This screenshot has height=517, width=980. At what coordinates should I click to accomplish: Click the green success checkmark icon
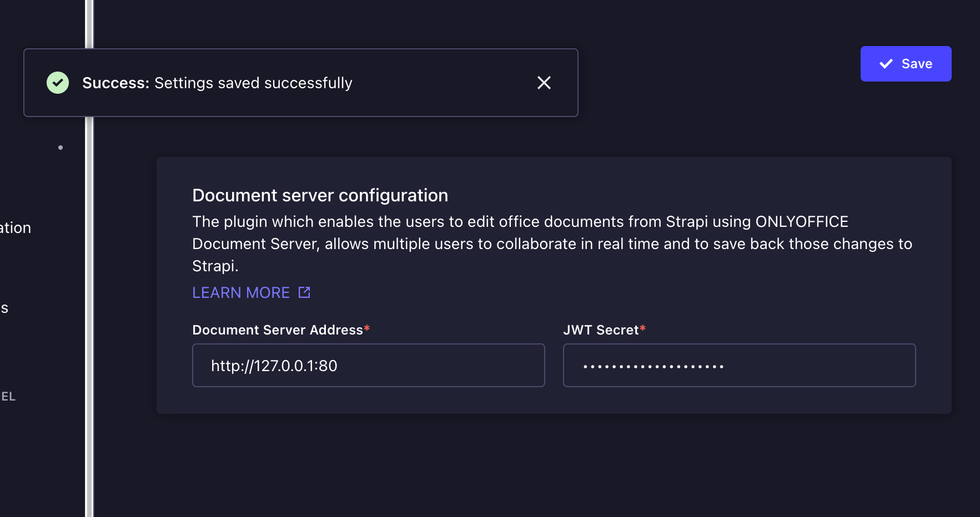58,83
